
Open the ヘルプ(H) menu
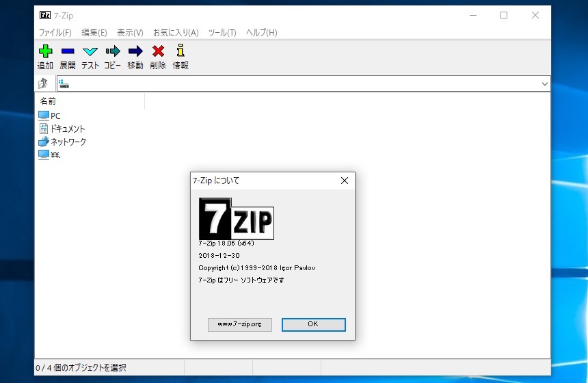pos(262,33)
